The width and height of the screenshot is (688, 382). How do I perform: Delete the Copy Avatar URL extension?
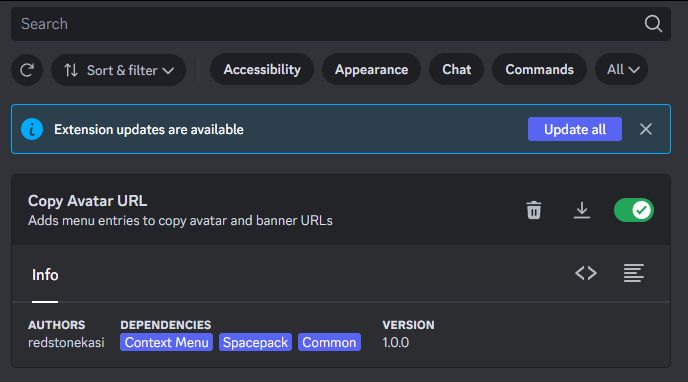tap(534, 210)
